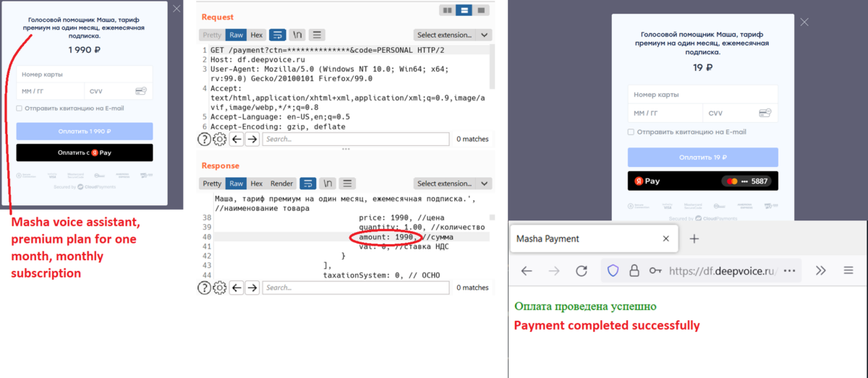The height and width of the screenshot is (378, 868).
Task: Switch Response view to Render tab
Action: point(282,184)
